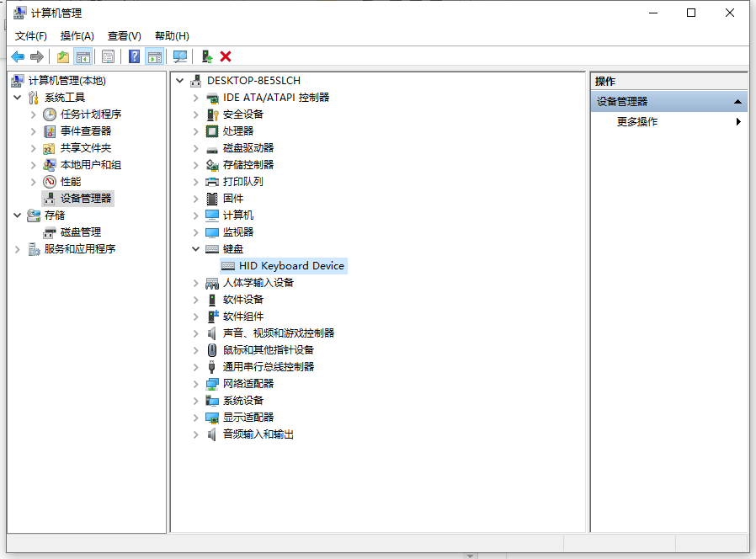Screen dimensions: 756x559
Task: Open 更多操作 submenu in actions pane
Action: pos(637,122)
